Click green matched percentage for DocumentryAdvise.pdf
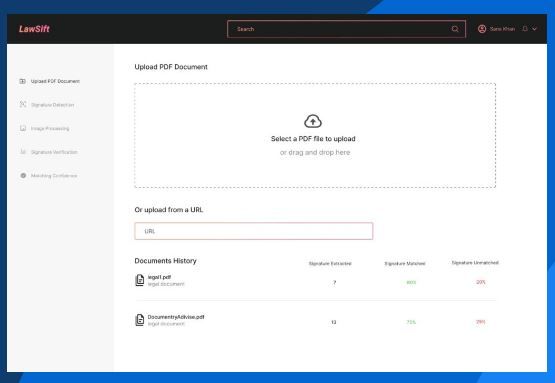The width and height of the screenshot is (555, 383). click(411, 322)
